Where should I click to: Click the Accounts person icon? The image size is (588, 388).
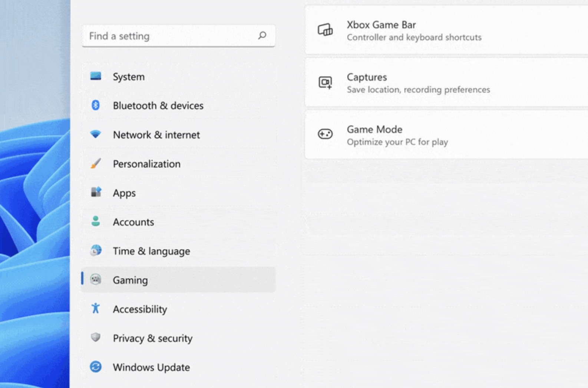tap(96, 221)
